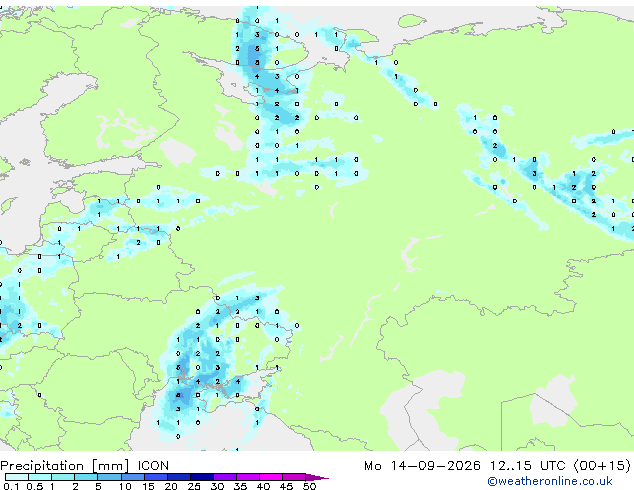Screen dimensions: 634x490
Task: Pick the magenta 45–50 mm legend swatch
Action: pyautogui.click(x=294, y=477)
